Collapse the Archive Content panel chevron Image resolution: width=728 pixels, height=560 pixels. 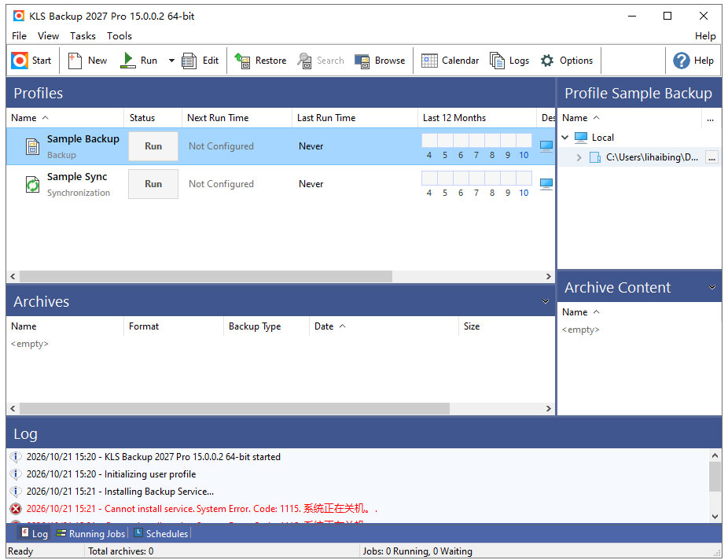[712, 287]
